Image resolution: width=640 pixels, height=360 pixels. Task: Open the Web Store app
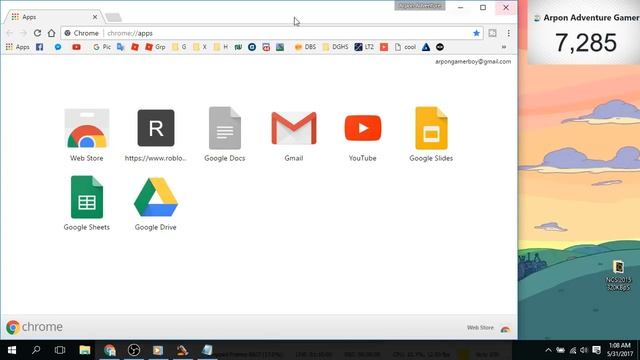tap(87, 135)
